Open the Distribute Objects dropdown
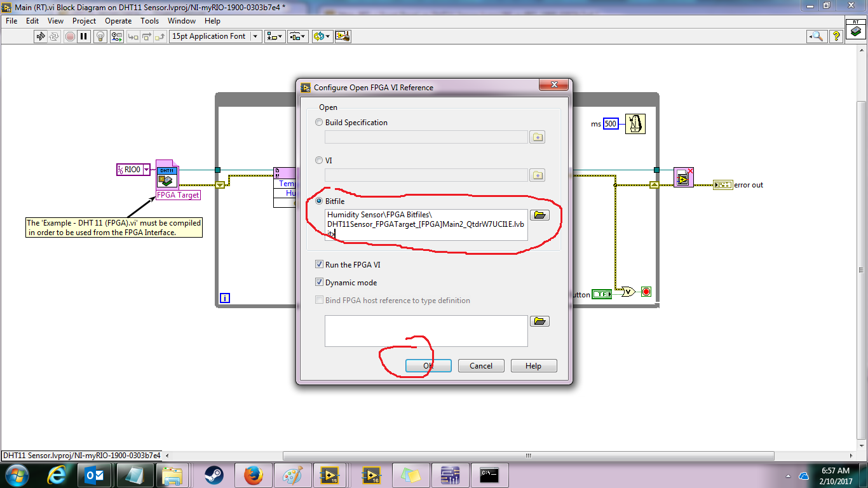The height and width of the screenshot is (488, 868). (x=298, y=36)
